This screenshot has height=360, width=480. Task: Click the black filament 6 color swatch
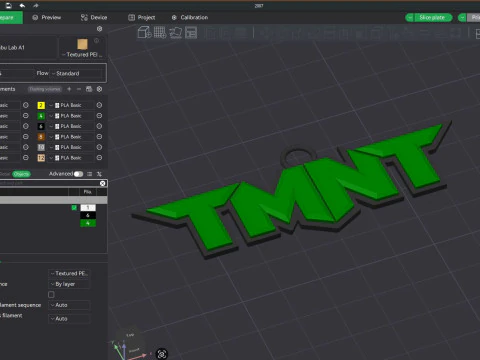(41, 126)
